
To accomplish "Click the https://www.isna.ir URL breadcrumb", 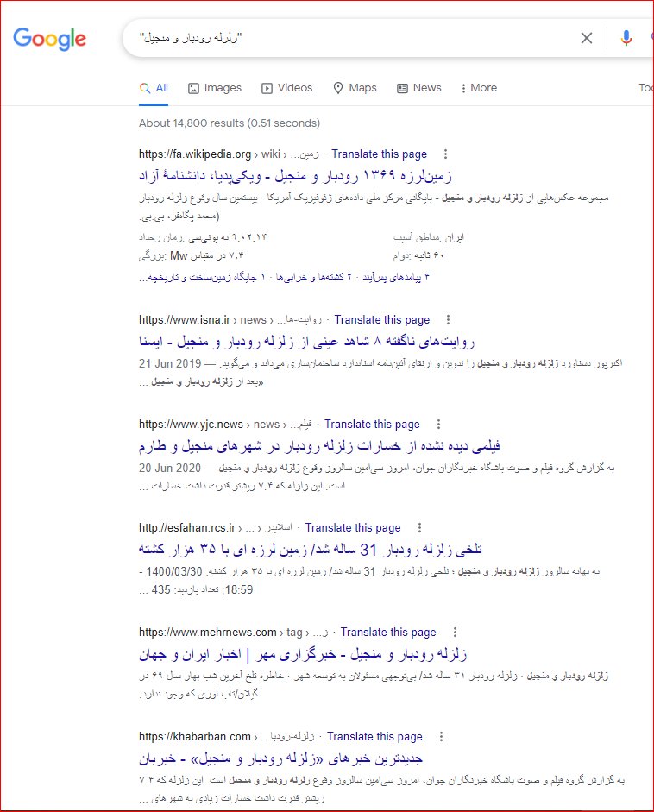I will click(x=185, y=319).
